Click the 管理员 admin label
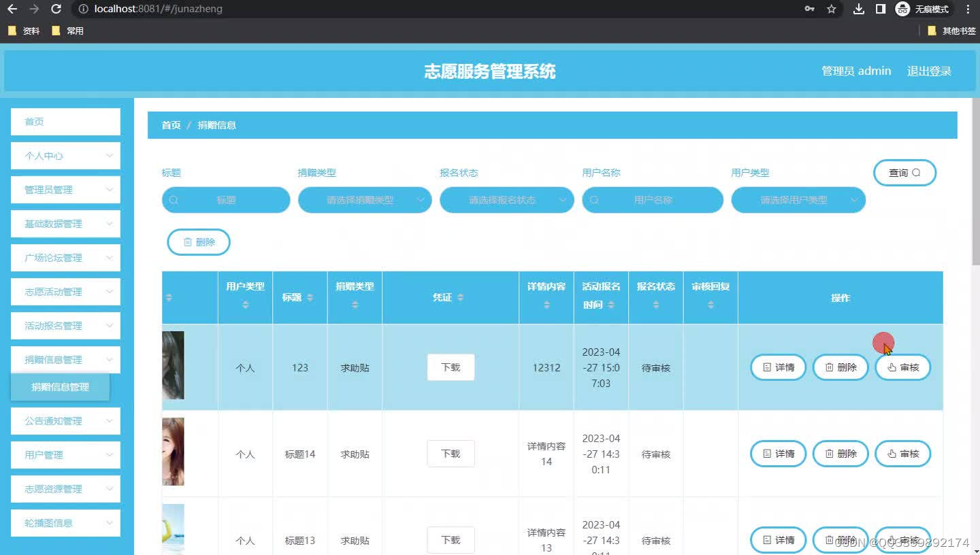This screenshot has height=555, width=980. pos(856,71)
